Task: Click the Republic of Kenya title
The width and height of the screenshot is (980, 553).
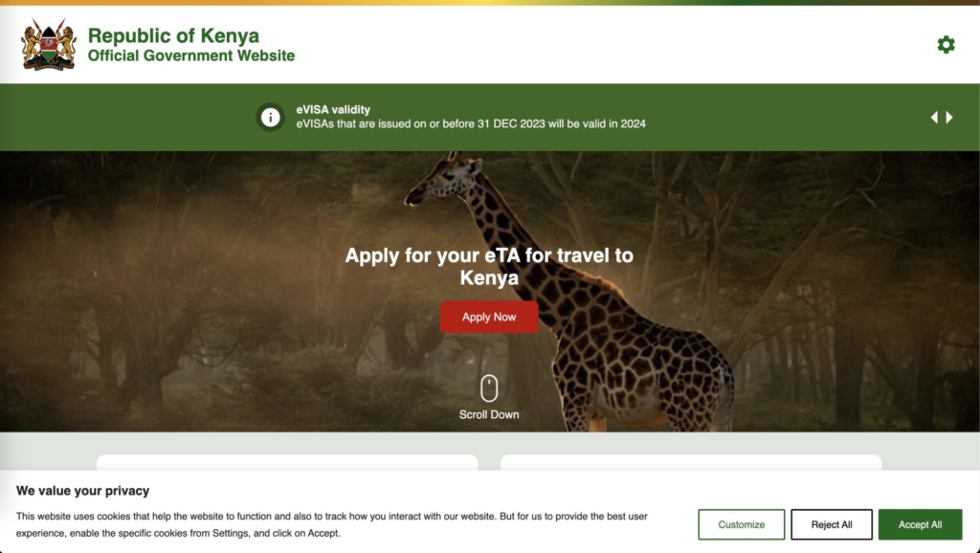Action: pyautogui.click(x=173, y=35)
